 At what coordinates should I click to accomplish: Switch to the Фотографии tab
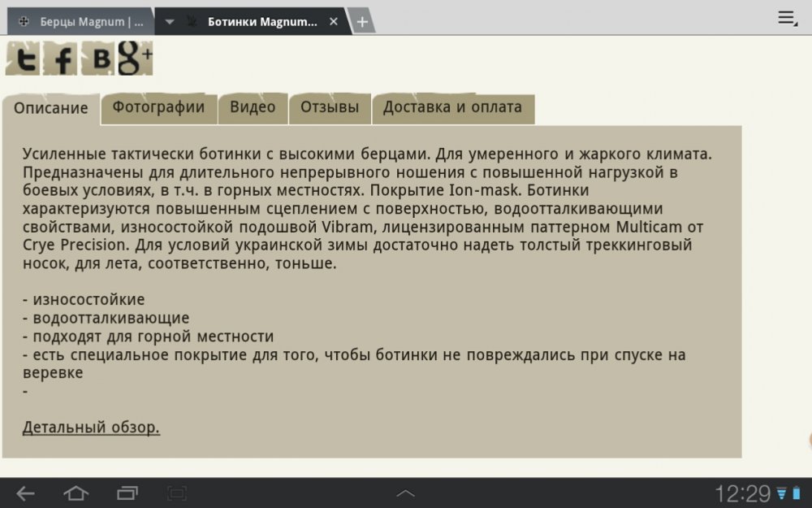point(158,108)
